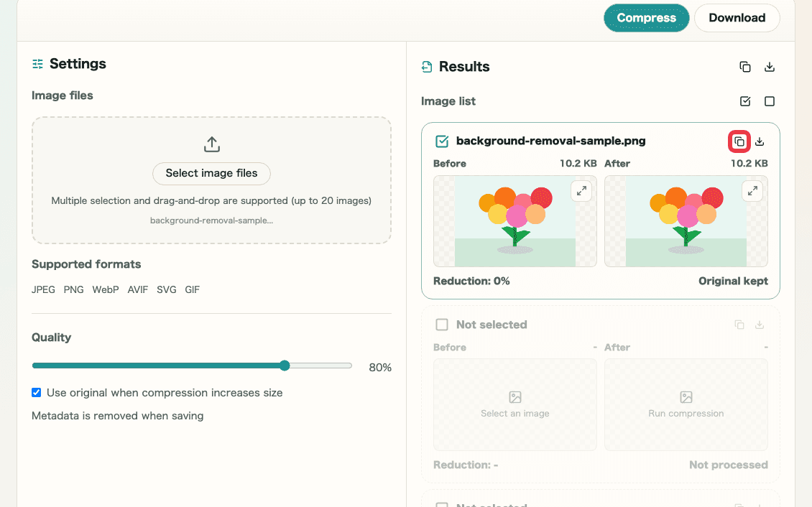Click the select-all icon beside Image list
Viewport: 812px width, 507px height.
(745, 101)
